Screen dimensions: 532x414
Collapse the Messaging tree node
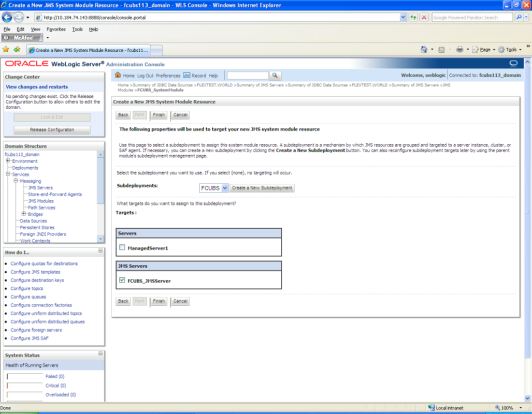[x=16, y=181]
